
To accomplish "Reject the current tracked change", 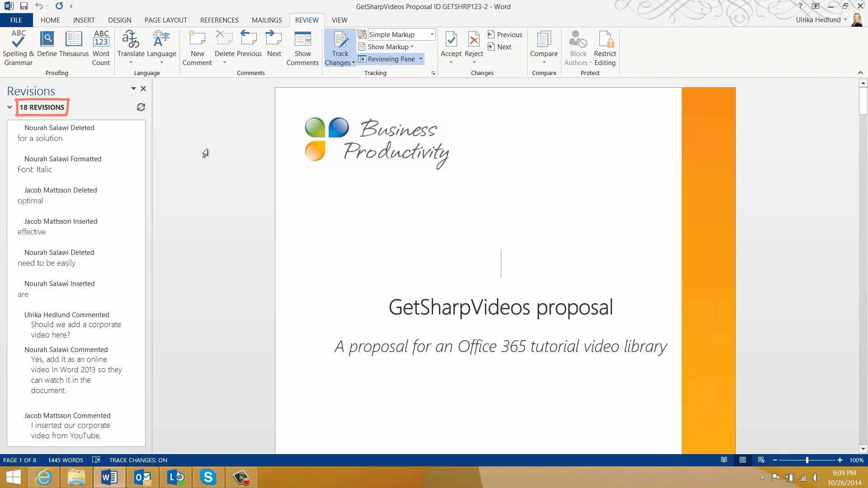I will tap(474, 41).
